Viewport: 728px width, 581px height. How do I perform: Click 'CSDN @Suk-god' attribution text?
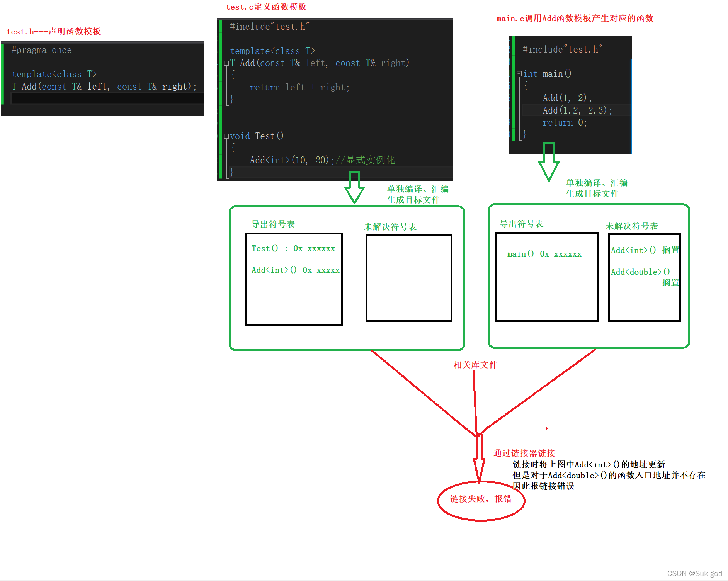[695, 573]
